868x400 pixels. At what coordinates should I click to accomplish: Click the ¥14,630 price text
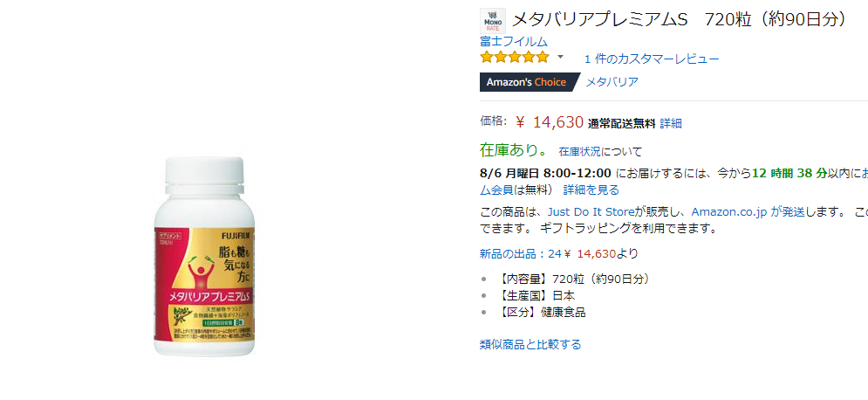pos(549,122)
